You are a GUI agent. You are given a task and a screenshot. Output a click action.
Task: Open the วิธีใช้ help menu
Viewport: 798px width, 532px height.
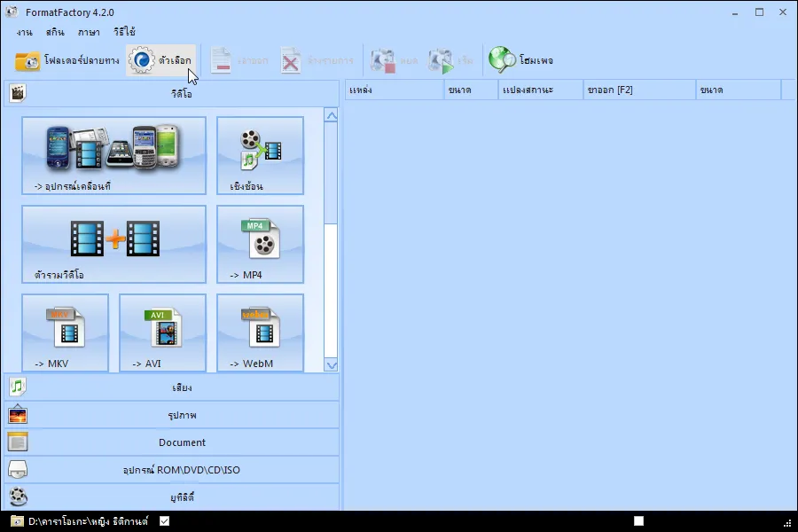tap(124, 32)
